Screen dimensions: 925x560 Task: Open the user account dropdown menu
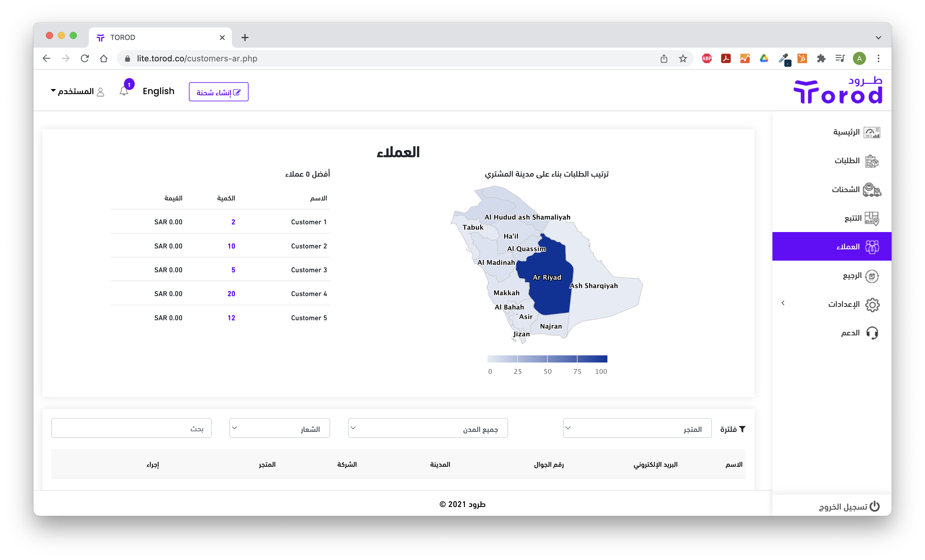[77, 91]
